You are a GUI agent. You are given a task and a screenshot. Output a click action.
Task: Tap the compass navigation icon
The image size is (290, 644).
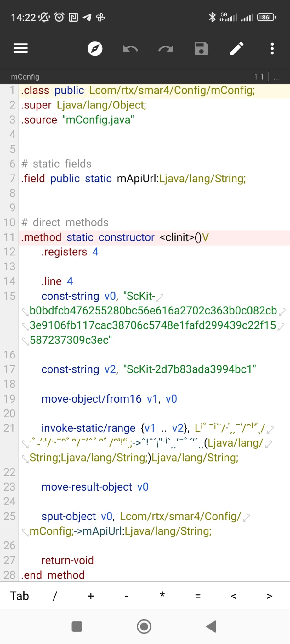(95, 48)
